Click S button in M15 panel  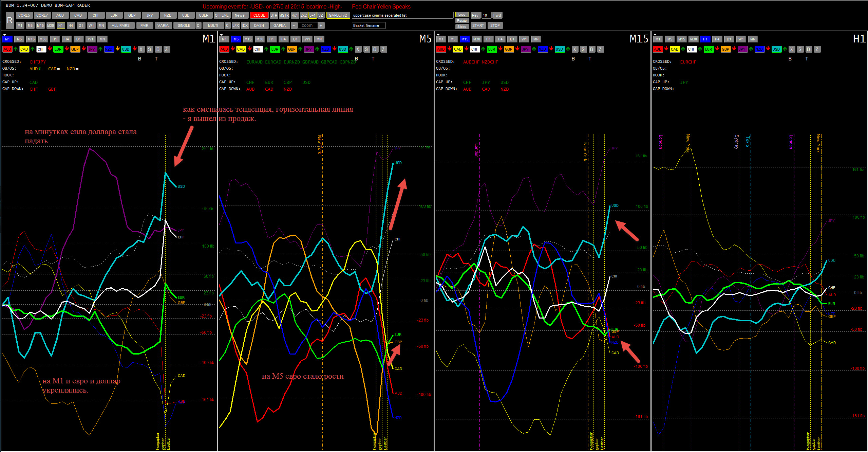click(583, 49)
